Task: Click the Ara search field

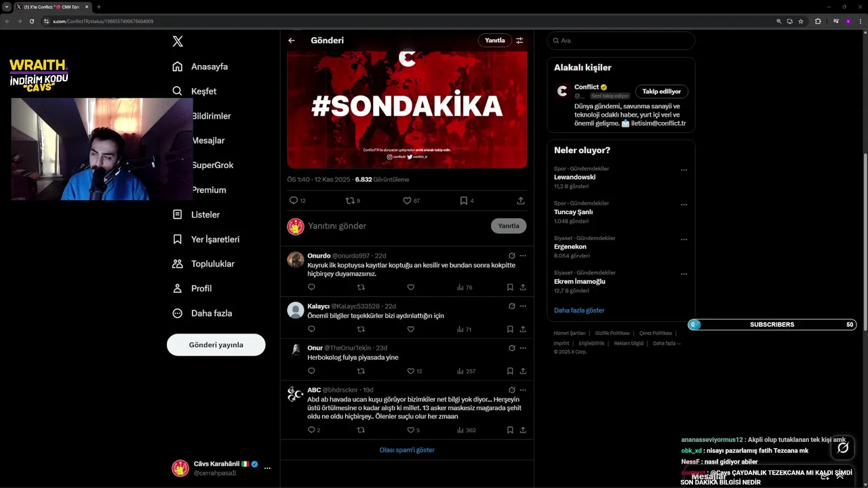Action: (x=621, y=41)
